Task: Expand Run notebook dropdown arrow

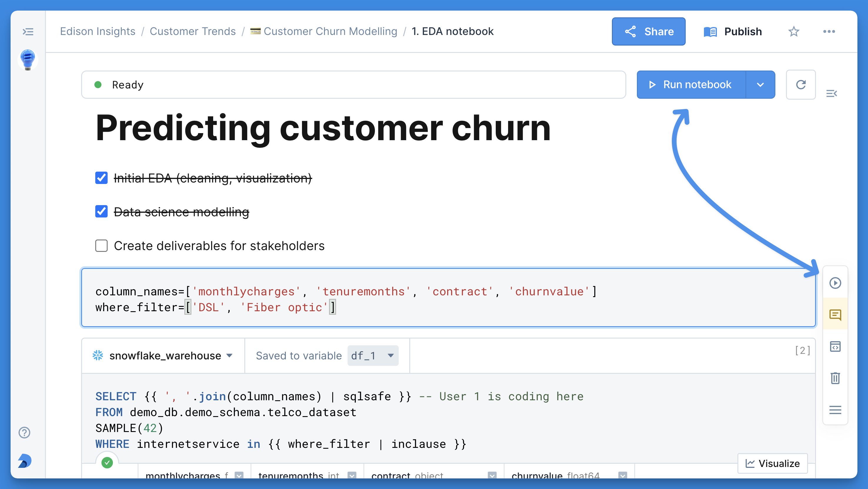Action: coord(760,85)
